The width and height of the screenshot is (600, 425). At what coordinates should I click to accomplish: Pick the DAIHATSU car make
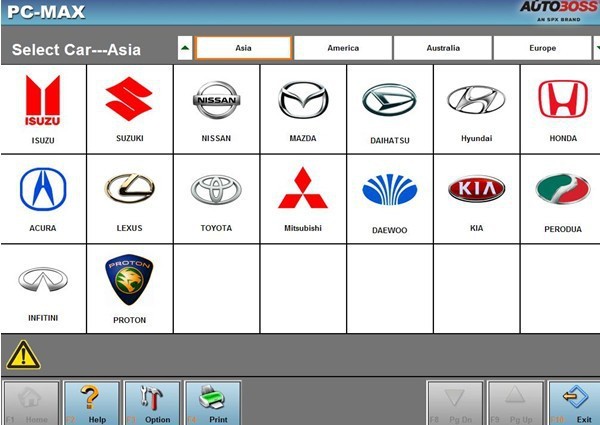(x=390, y=109)
